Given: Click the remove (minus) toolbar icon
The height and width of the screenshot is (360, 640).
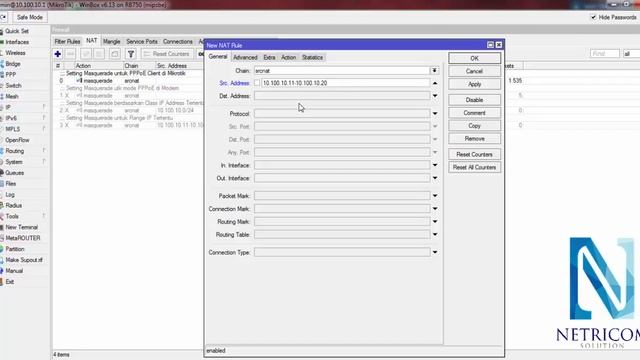Looking at the screenshot, I should tap(71, 54).
